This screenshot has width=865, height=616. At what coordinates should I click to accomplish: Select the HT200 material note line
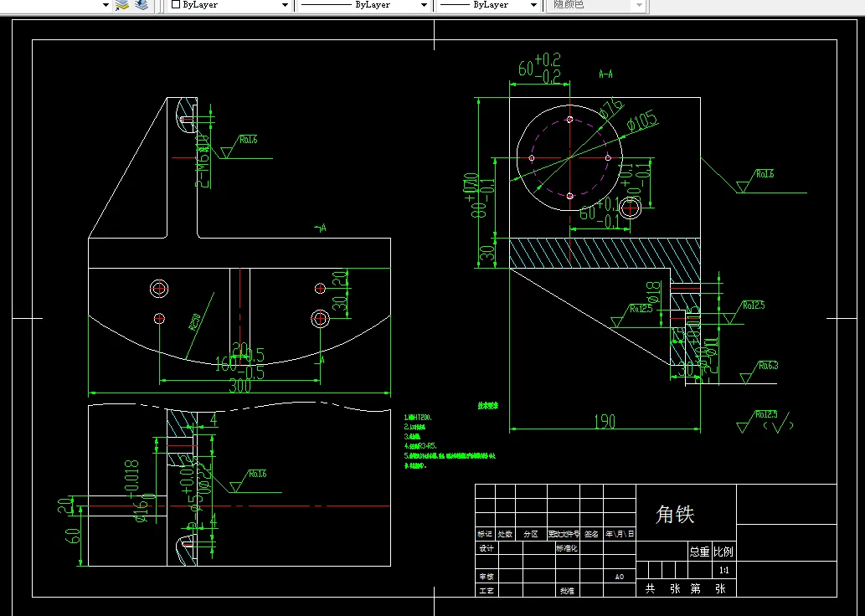(418, 418)
